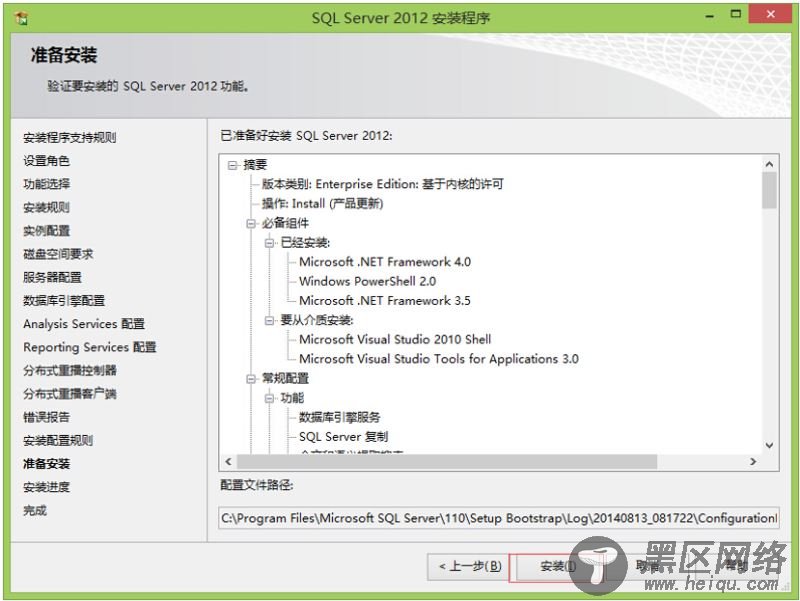Screen dimensions: 800x601
Task: Collapse the 要从介质安装 tree node
Action: click(x=269, y=320)
